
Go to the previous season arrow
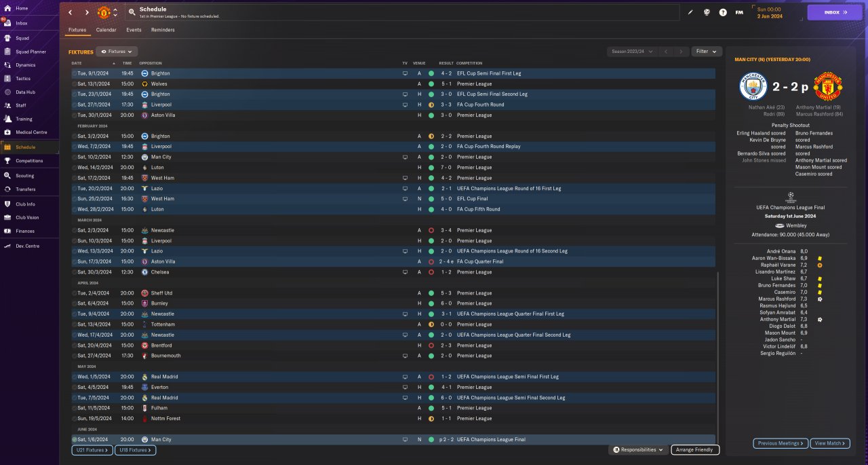point(666,52)
